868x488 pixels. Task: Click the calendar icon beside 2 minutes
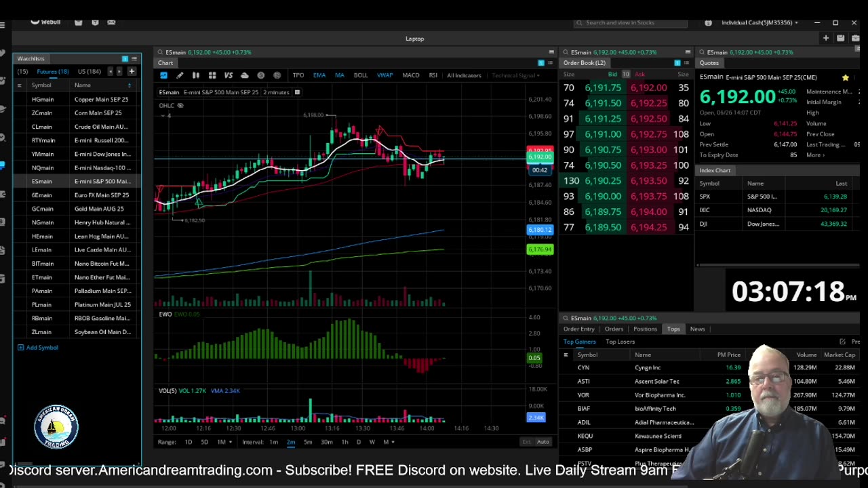(x=297, y=92)
